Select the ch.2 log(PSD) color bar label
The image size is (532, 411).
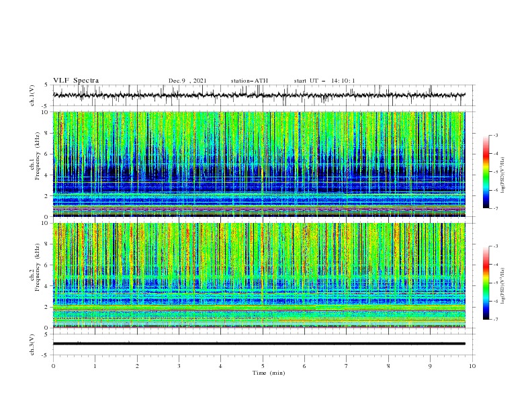tap(502, 286)
